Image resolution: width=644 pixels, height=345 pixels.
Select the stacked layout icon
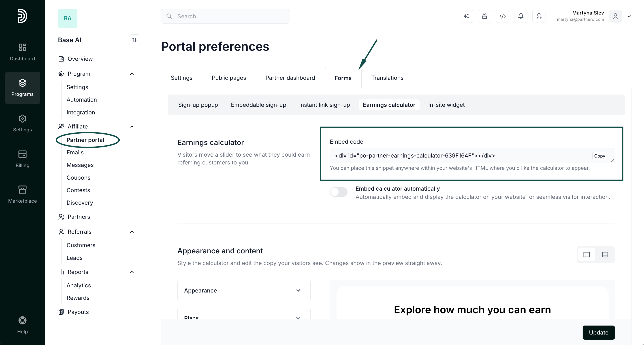click(x=605, y=254)
